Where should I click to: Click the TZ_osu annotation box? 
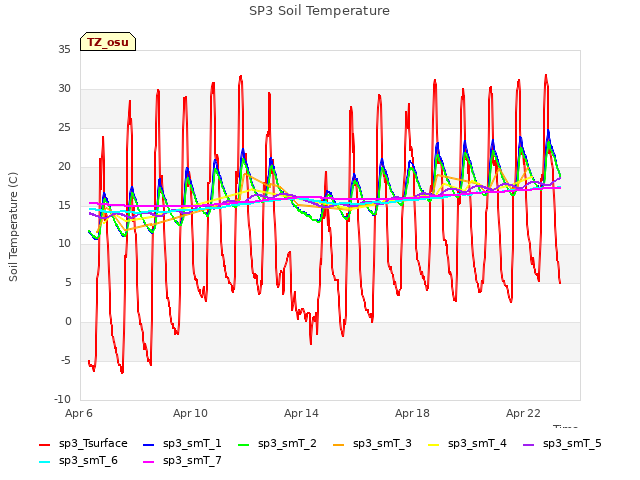(x=108, y=42)
